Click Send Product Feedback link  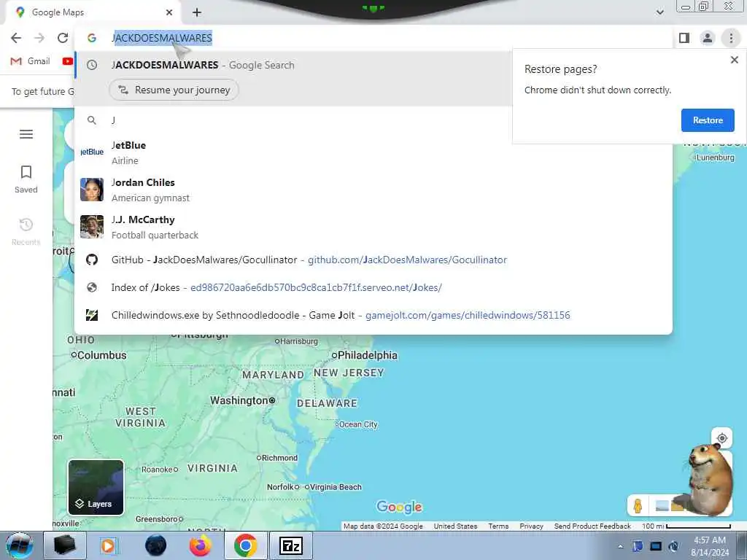click(x=592, y=526)
